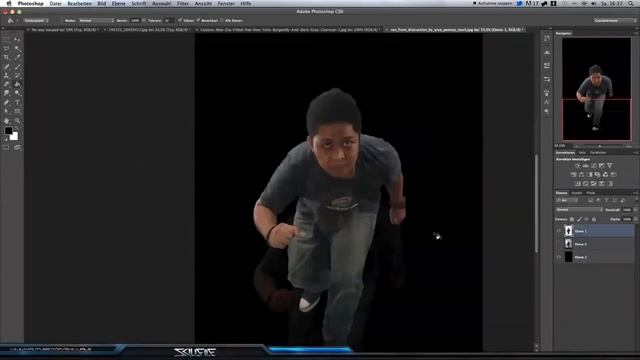The height and width of the screenshot is (360, 640).
Task: Select the Quick Selection tool
Action: (17, 49)
